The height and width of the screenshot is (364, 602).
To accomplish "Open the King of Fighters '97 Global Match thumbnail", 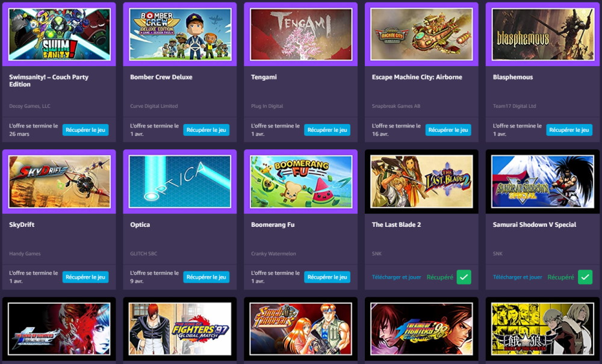I will [x=179, y=329].
